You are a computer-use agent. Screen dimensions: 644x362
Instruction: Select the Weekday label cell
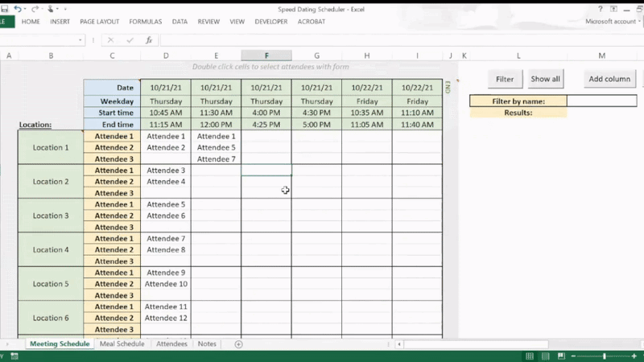pos(112,101)
